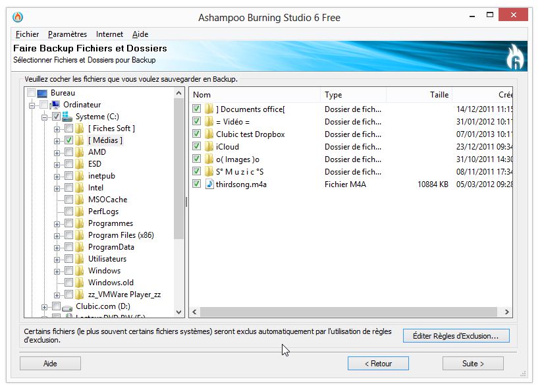Expand the Programmes folder node
542x392 pixels.
point(57,224)
